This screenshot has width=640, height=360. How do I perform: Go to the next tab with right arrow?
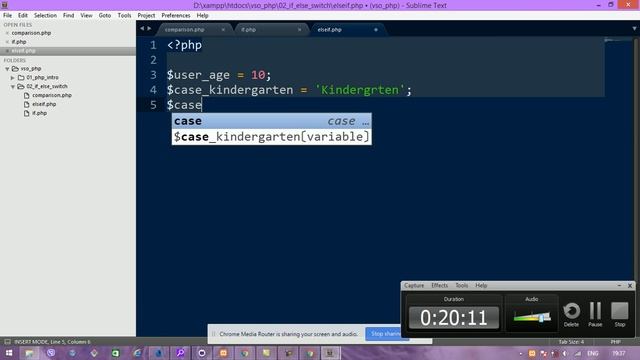[x=149, y=29]
